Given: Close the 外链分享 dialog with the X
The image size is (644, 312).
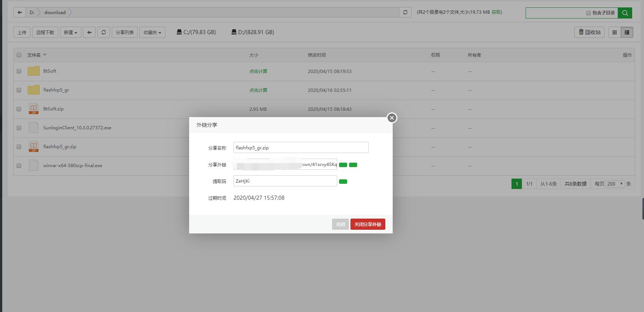Looking at the screenshot, I should (x=392, y=118).
